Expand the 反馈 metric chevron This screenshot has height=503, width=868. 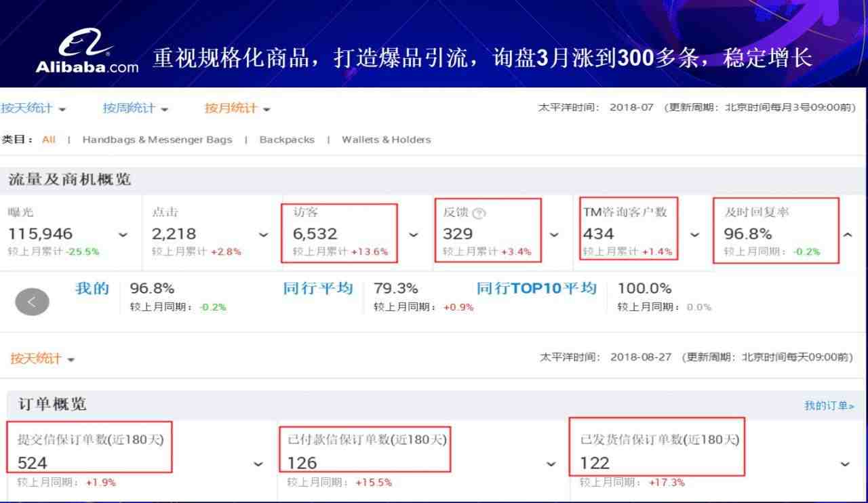click(x=554, y=235)
